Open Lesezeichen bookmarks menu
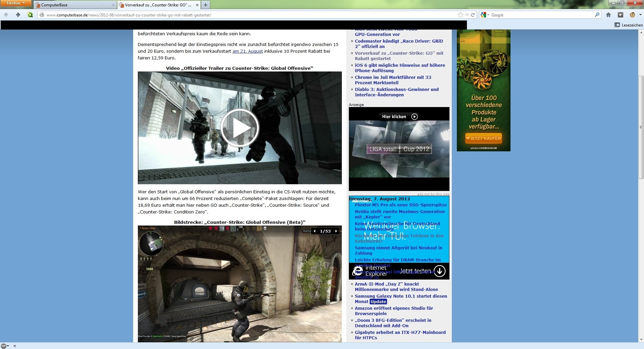This screenshot has width=644, height=349. point(629,25)
